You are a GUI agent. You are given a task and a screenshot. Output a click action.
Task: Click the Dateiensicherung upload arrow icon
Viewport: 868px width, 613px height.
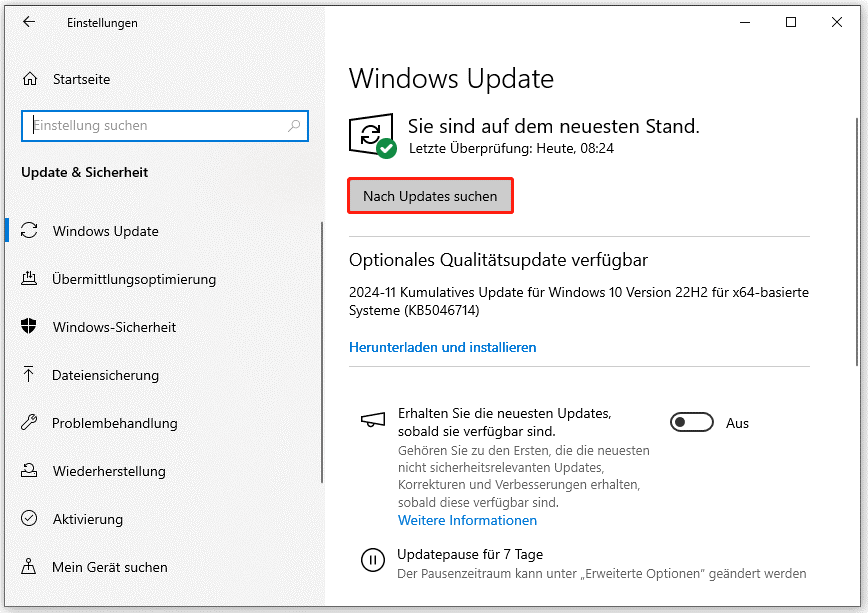coord(29,374)
